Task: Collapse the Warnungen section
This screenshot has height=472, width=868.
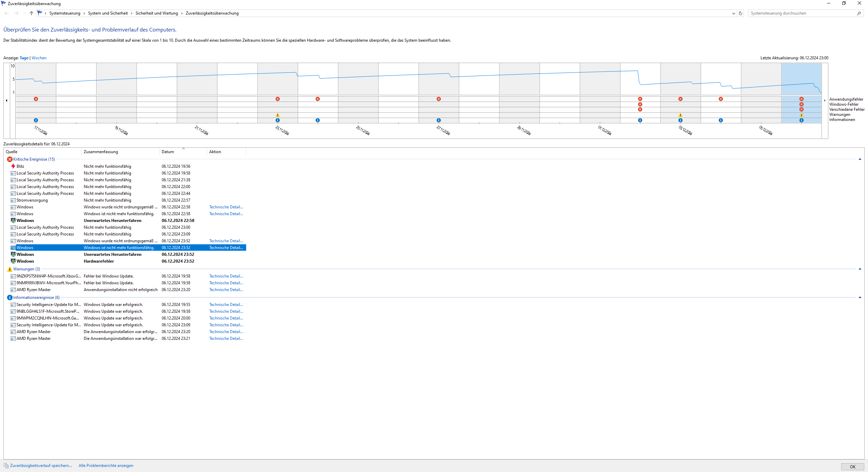Action: pyautogui.click(x=860, y=269)
